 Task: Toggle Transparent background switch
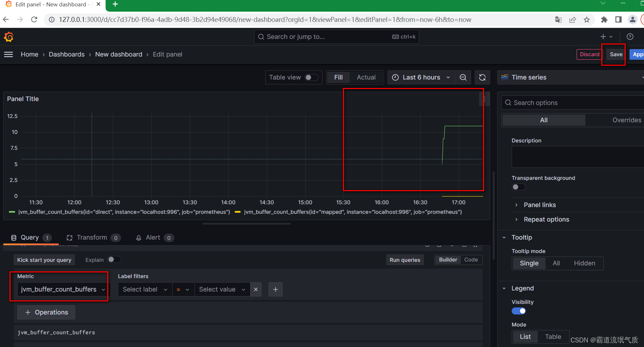point(519,187)
